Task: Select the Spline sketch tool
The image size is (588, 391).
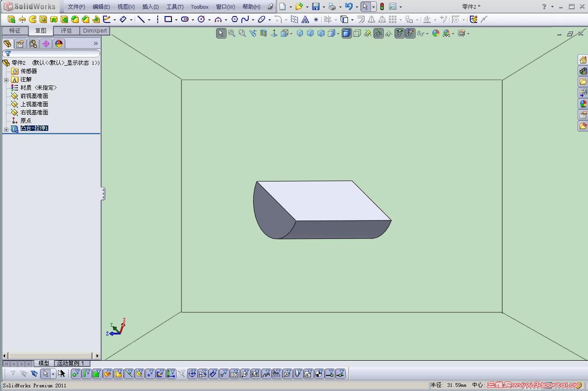Action: tap(245, 19)
